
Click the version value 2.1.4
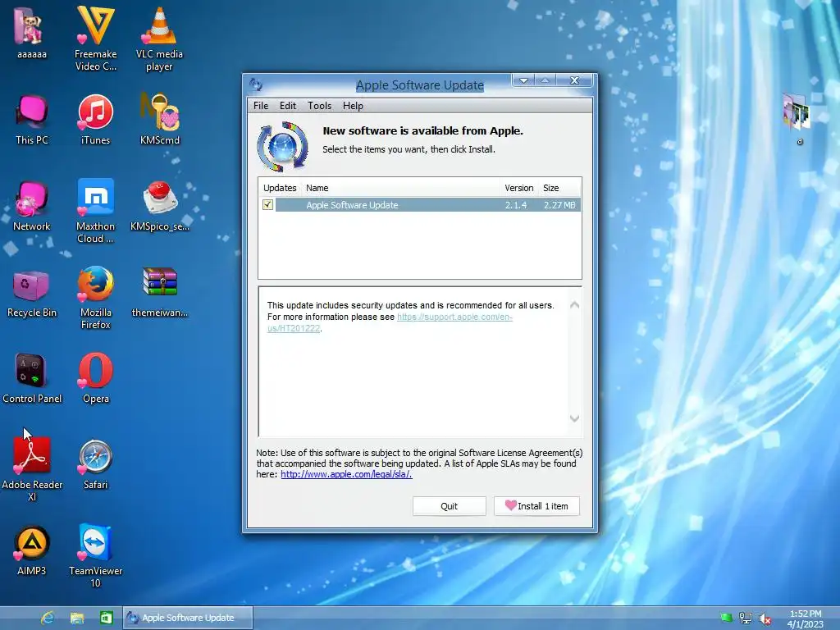pyautogui.click(x=516, y=204)
